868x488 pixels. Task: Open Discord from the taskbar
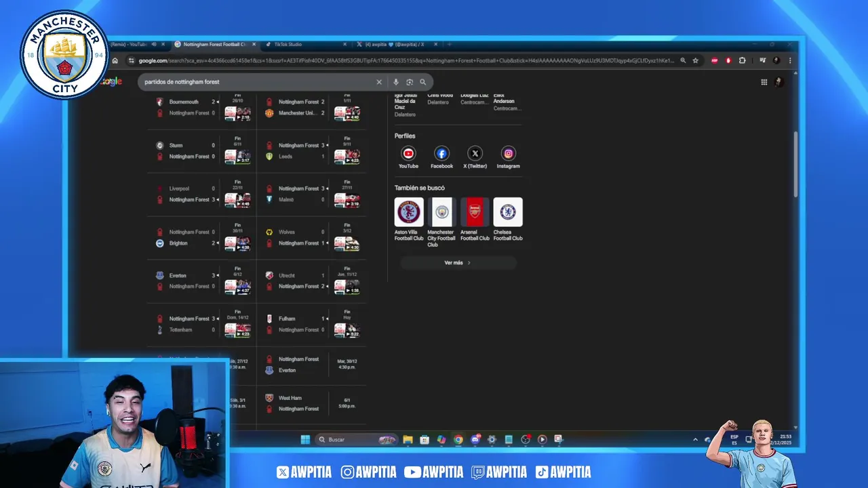click(x=475, y=439)
